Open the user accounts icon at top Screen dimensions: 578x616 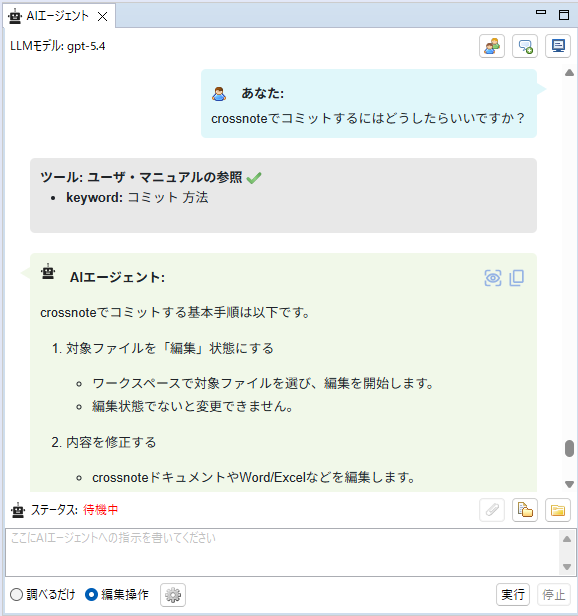pyautogui.click(x=492, y=46)
